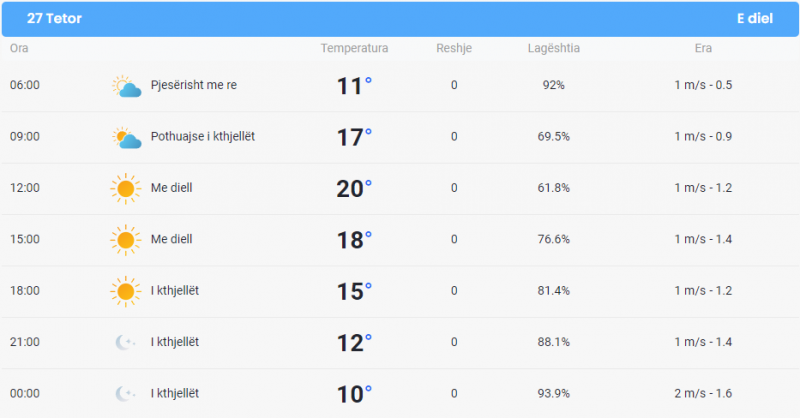Click the 2 m/s - 1.6 wind value

pos(703,394)
